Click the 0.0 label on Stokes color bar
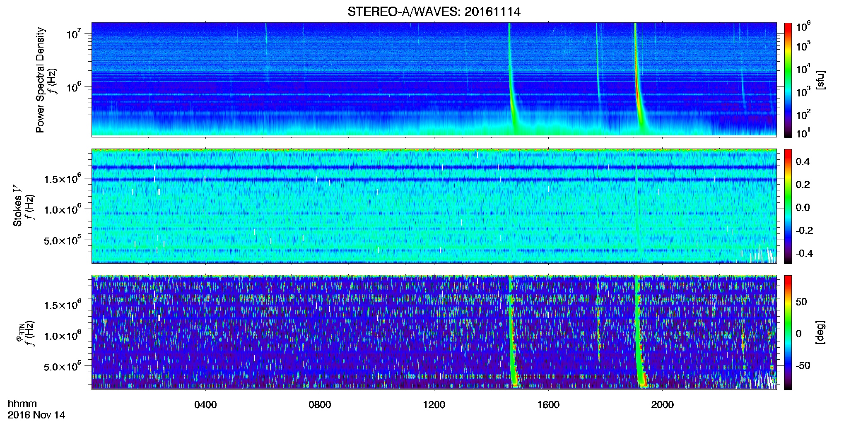 [803, 207]
